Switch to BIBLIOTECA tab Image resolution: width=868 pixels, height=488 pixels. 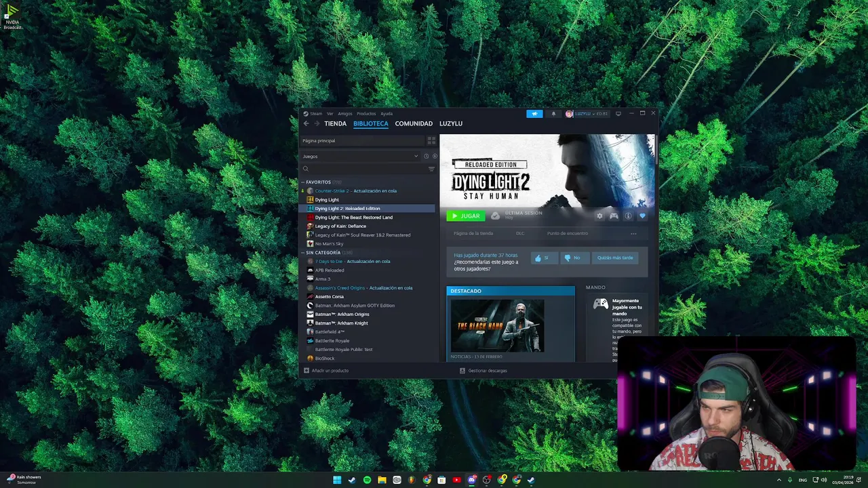371,123
